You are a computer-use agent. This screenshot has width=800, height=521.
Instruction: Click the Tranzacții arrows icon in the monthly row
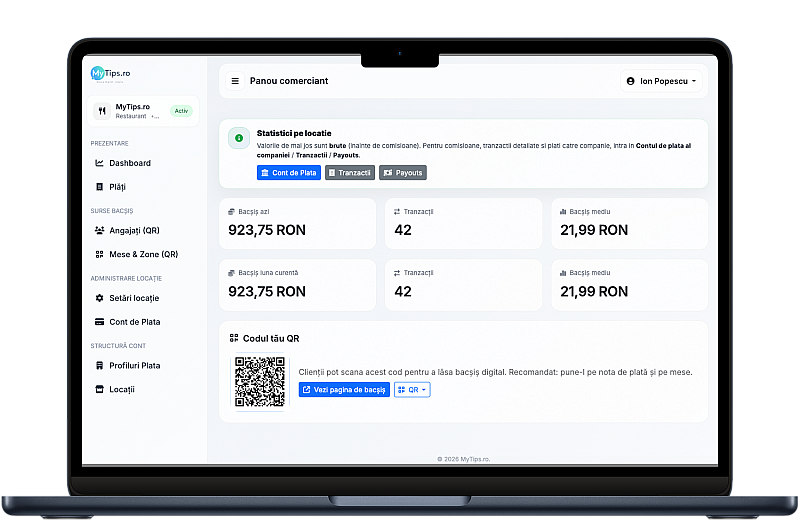(397, 273)
